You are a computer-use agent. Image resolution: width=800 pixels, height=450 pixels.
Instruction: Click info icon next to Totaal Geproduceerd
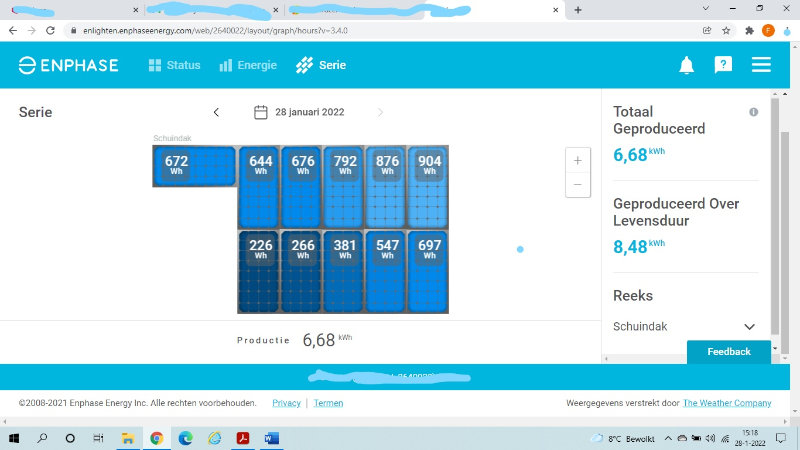pyautogui.click(x=753, y=112)
